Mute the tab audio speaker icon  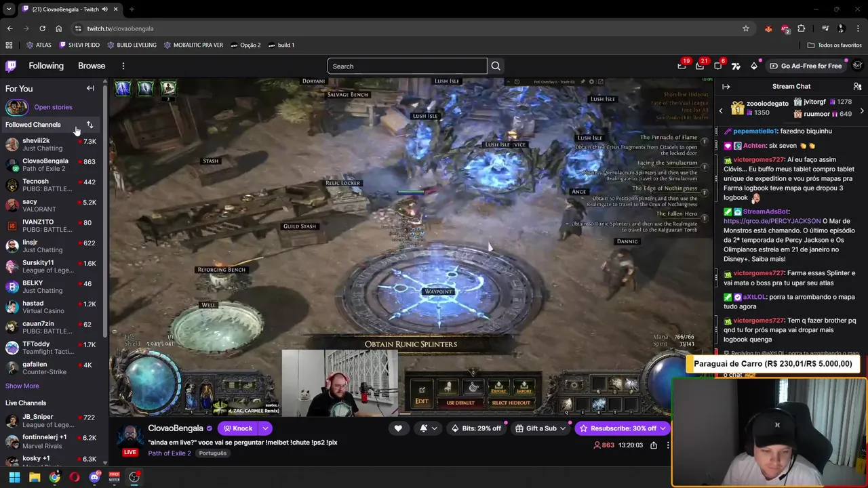[x=105, y=9]
